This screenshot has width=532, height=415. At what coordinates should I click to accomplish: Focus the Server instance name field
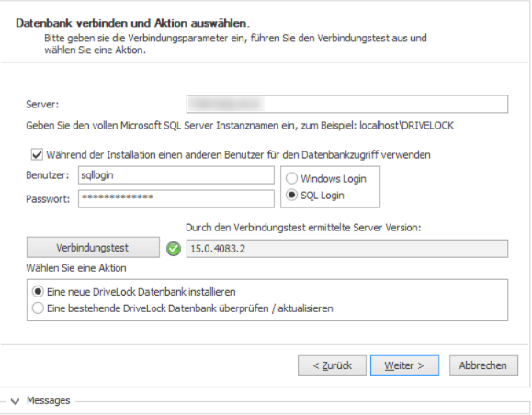[347, 104]
